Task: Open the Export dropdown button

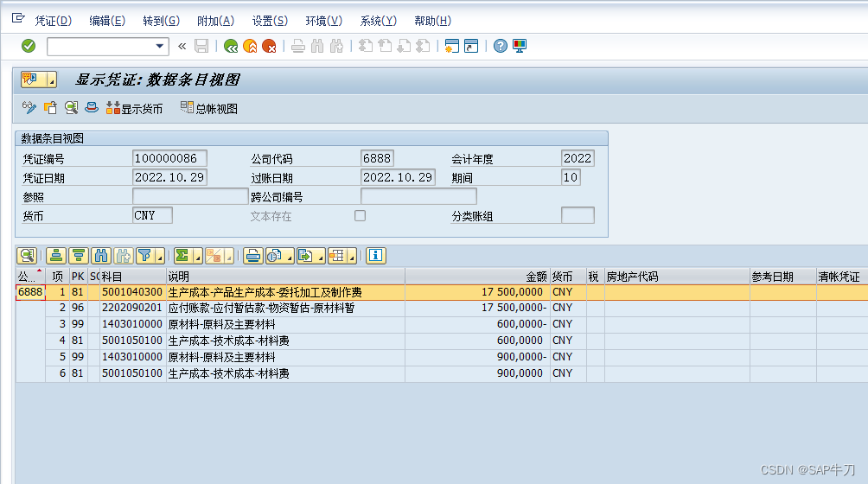Action: (x=310, y=256)
